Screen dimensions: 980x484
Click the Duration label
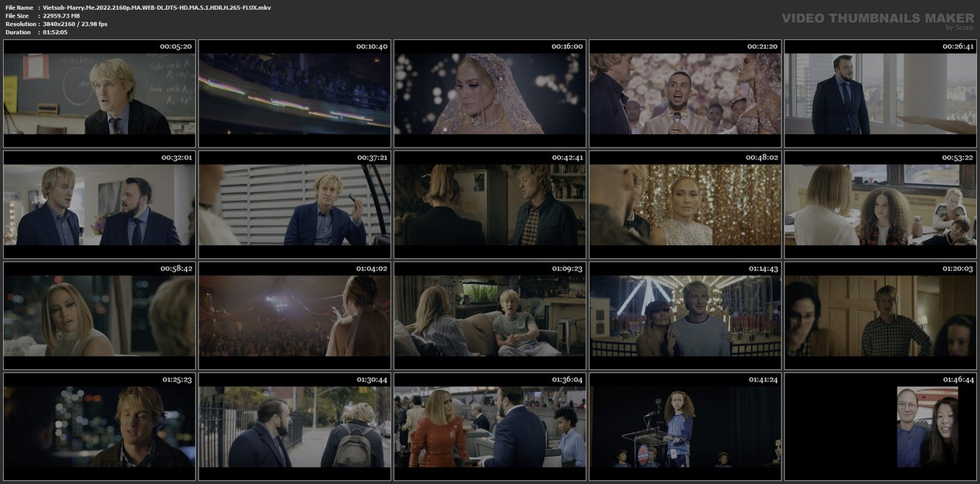pyautogui.click(x=18, y=32)
